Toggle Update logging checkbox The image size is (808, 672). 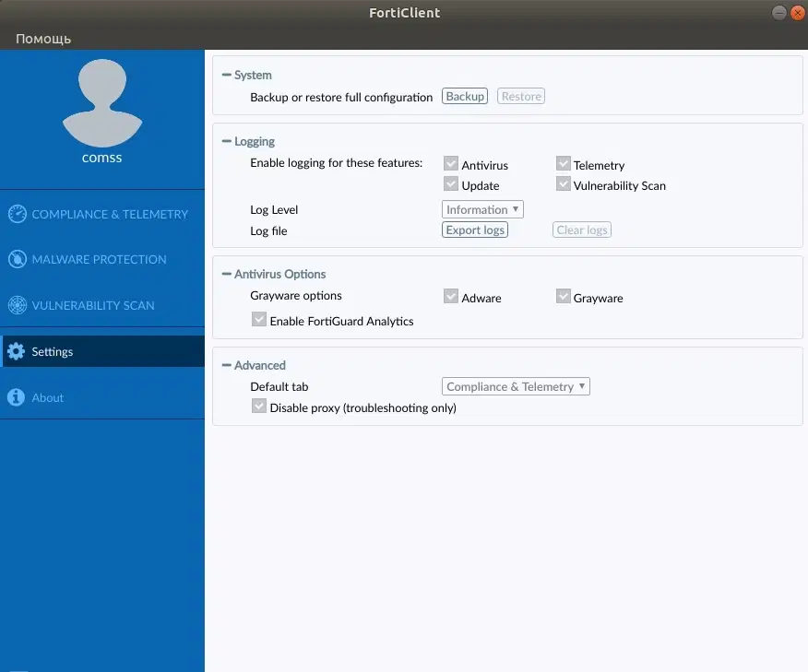[451, 183]
